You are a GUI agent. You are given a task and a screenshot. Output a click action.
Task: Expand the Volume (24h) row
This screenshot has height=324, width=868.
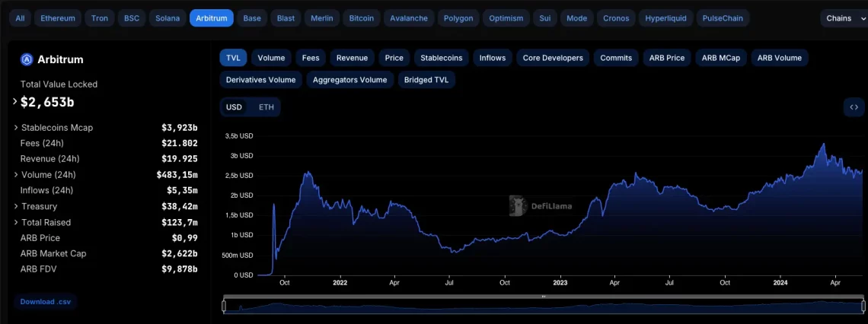pos(16,175)
